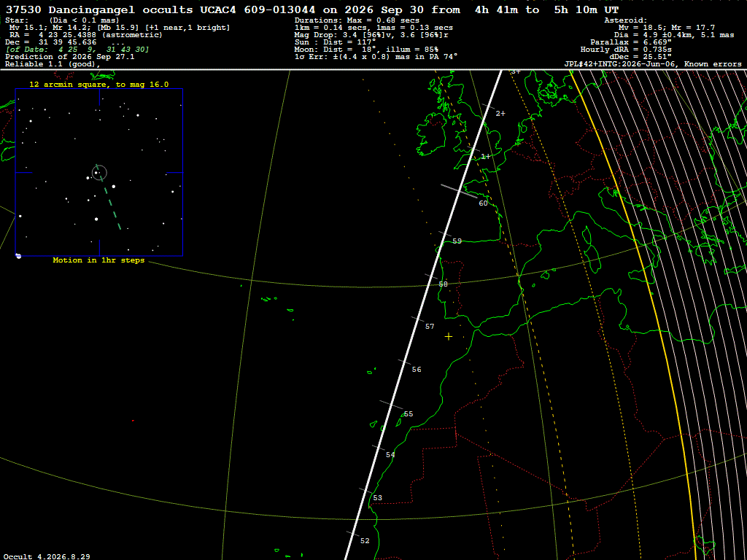Click the 2+ marker near Scotland

[500, 113]
